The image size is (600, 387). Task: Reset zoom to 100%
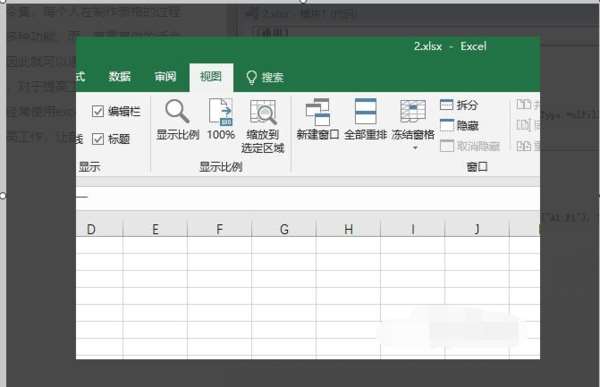point(221,119)
